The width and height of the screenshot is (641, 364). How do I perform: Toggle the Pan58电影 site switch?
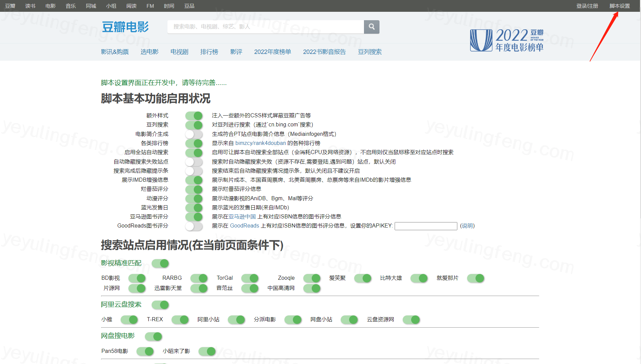point(145,351)
